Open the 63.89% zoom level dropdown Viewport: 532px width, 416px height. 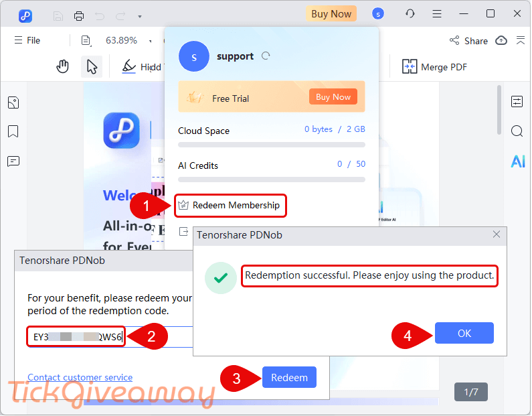click(x=128, y=40)
